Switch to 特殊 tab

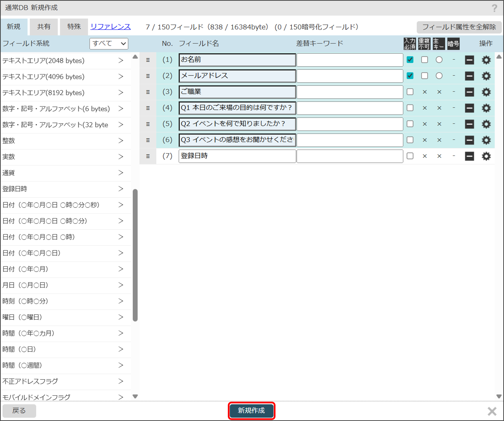click(74, 27)
